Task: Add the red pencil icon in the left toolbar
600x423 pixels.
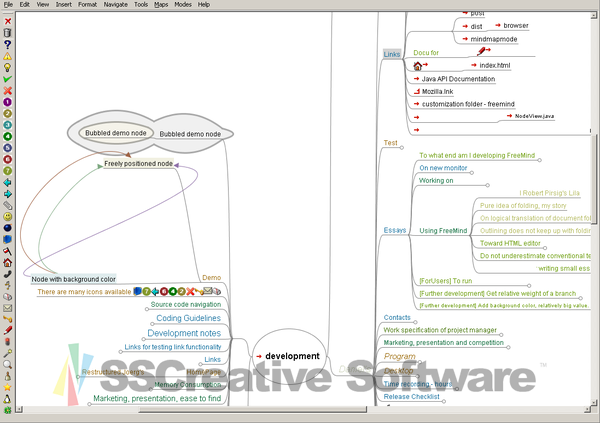Action: point(7,330)
